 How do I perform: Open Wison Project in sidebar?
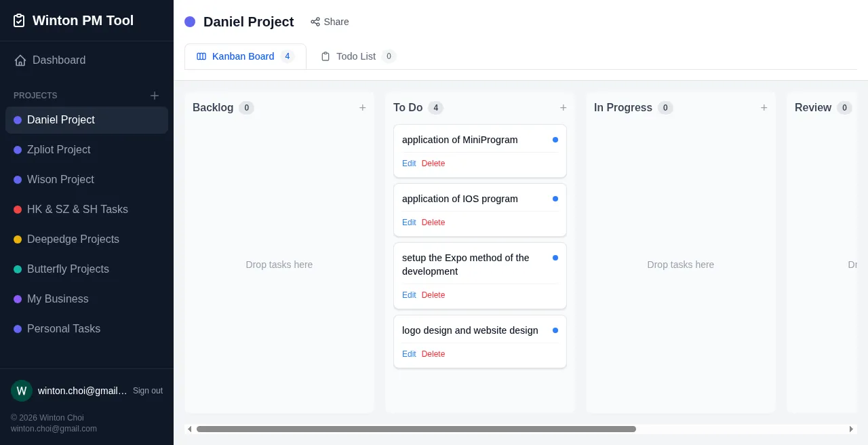[x=87, y=180]
